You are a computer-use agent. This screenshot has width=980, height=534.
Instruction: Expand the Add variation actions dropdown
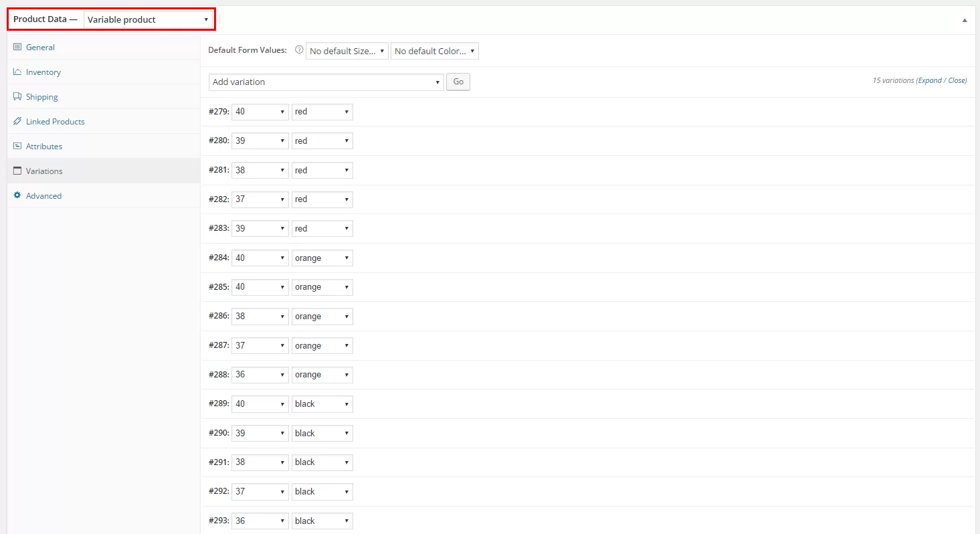pos(324,82)
